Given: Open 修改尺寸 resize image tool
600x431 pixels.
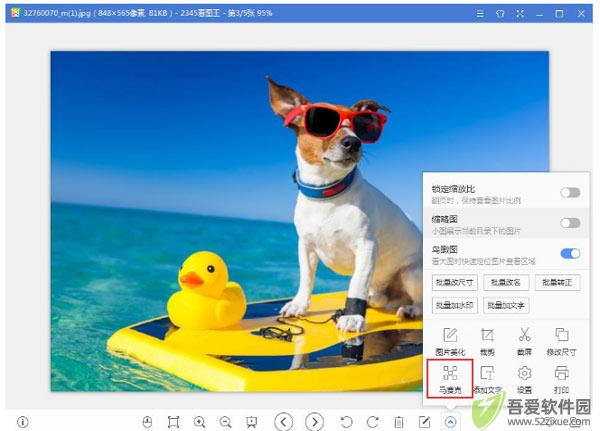Looking at the screenshot, I should tap(561, 341).
